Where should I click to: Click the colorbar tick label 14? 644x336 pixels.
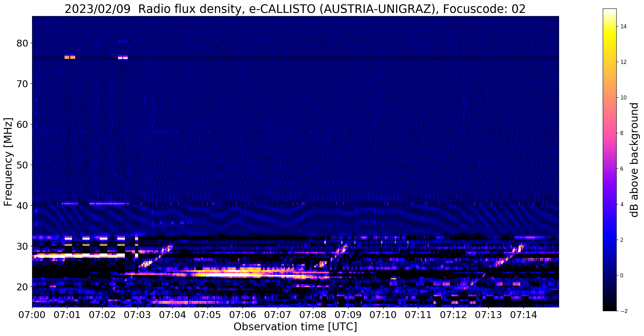coord(623,26)
